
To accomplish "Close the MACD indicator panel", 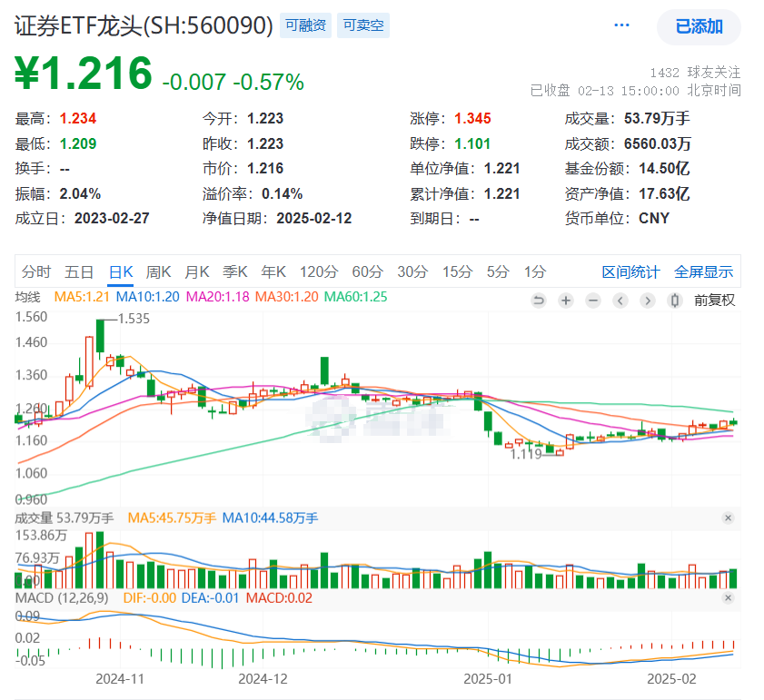I will 728,596.
